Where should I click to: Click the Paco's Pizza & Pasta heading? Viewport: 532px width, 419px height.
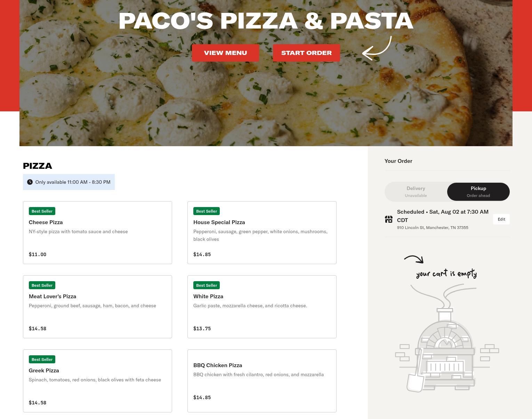(266, 21)
